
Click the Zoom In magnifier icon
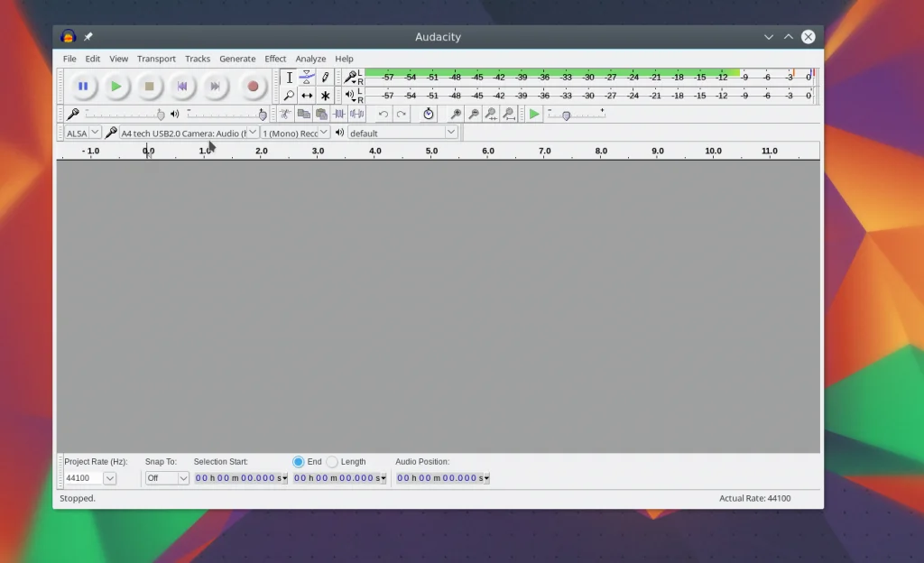(x=456, y=115)
